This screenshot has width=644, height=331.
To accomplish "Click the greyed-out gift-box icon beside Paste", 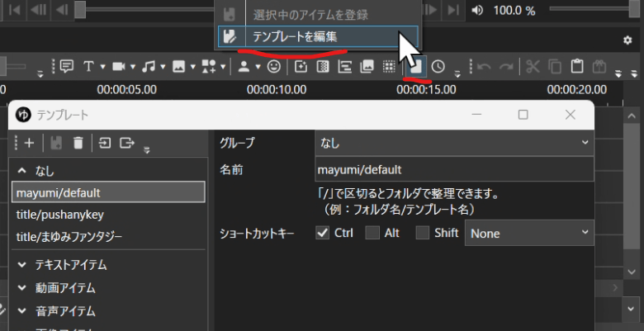I will (599, 66).
